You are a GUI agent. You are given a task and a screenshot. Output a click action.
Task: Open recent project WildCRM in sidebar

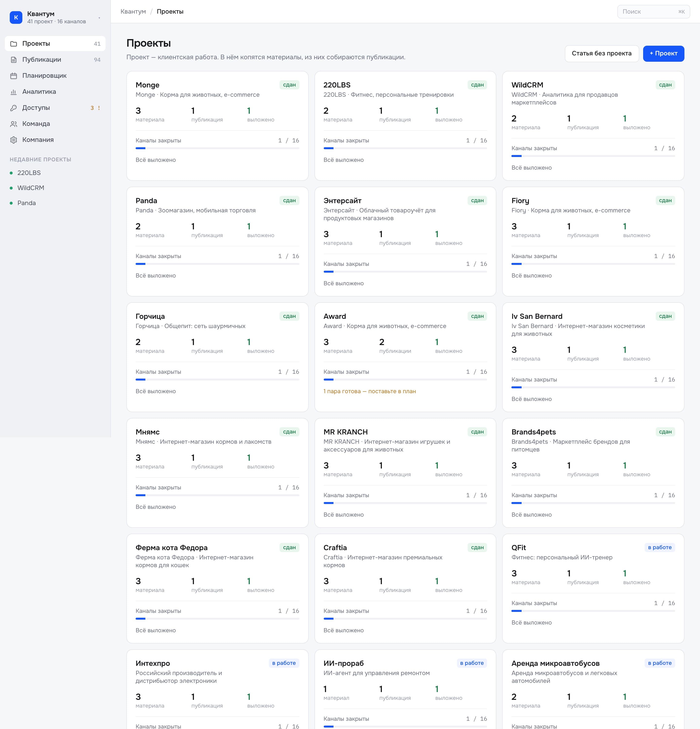coord(55,188)
